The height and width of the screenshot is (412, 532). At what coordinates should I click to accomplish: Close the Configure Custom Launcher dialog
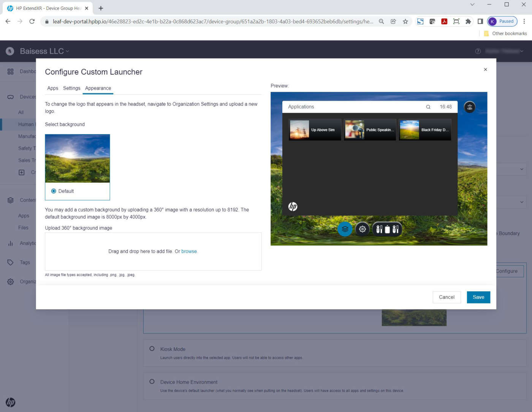(x=485, y=69)
